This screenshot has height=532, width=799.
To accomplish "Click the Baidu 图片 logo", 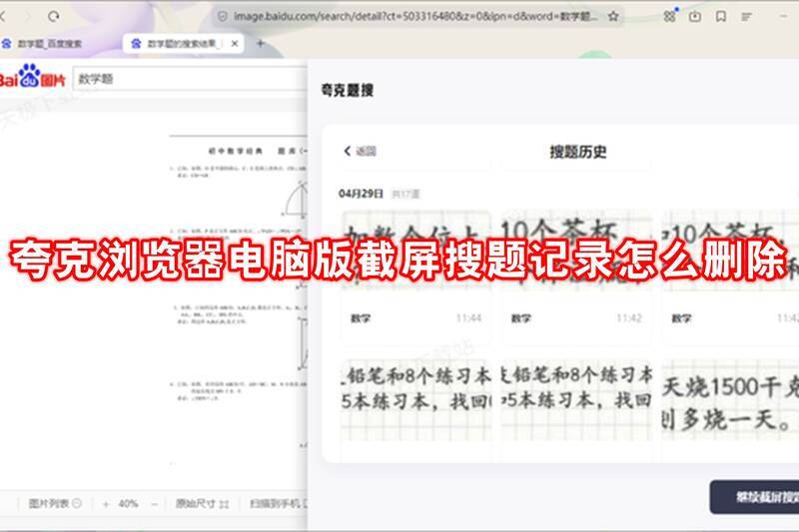I will tap(33, 76).
